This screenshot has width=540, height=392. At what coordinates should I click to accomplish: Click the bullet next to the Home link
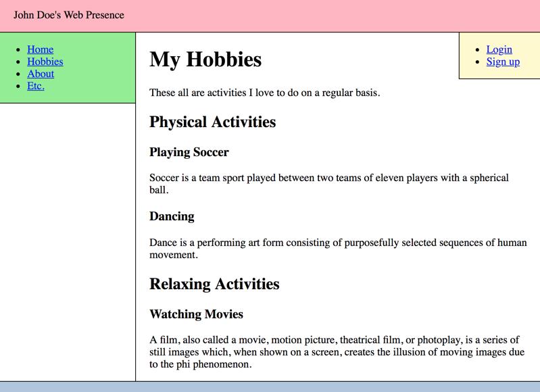coord(18,50)
